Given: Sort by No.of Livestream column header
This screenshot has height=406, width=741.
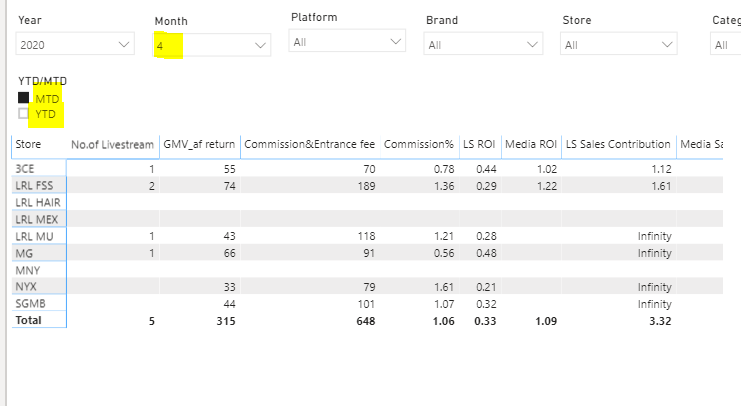Looking at the screenshot, I should (112, 145).
